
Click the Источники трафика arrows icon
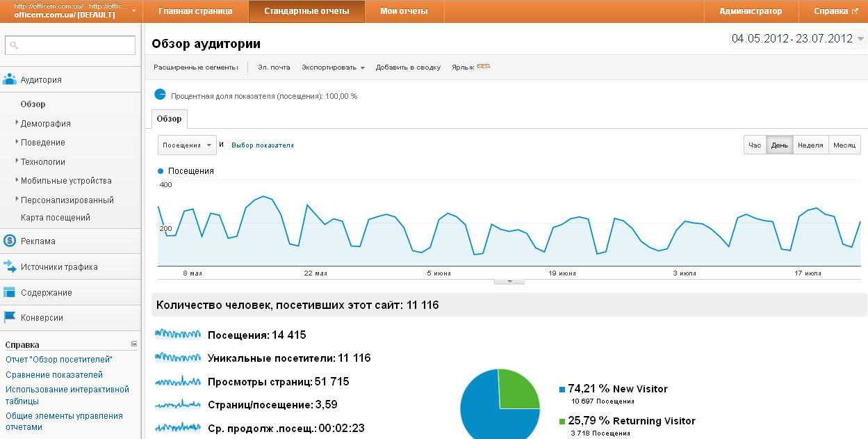click(x=10, y=266)
